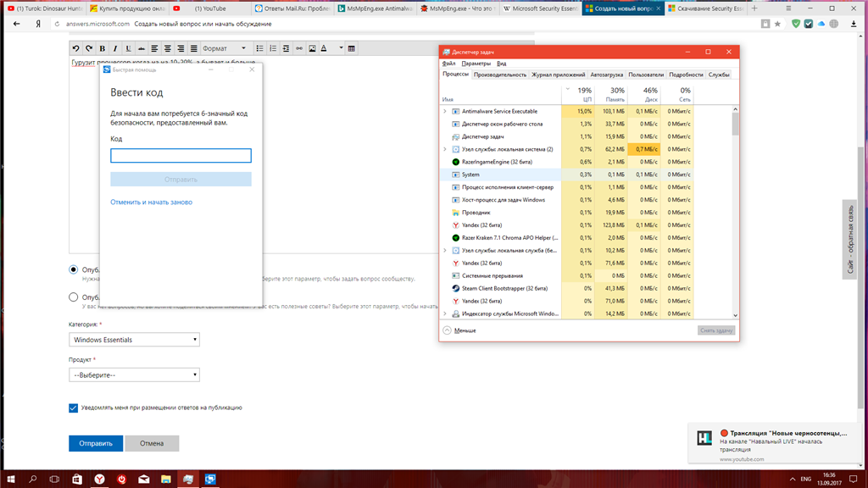Open Task View on the taskbar

[54, 480]
